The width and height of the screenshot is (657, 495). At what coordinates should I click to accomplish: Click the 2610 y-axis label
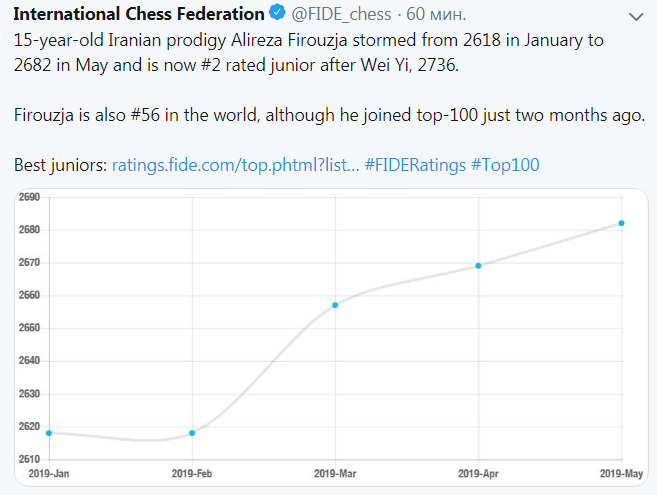29,459
